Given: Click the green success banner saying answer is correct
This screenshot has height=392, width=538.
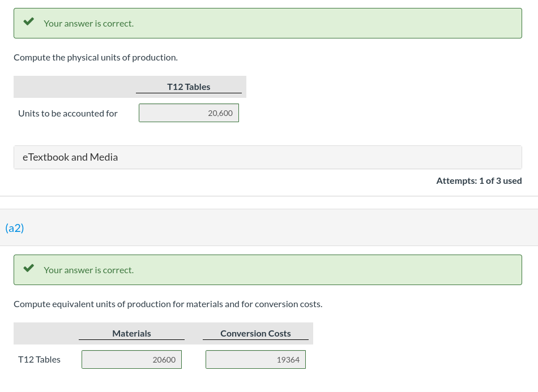Looking at the screenshot, I should (x=267, y=23).
